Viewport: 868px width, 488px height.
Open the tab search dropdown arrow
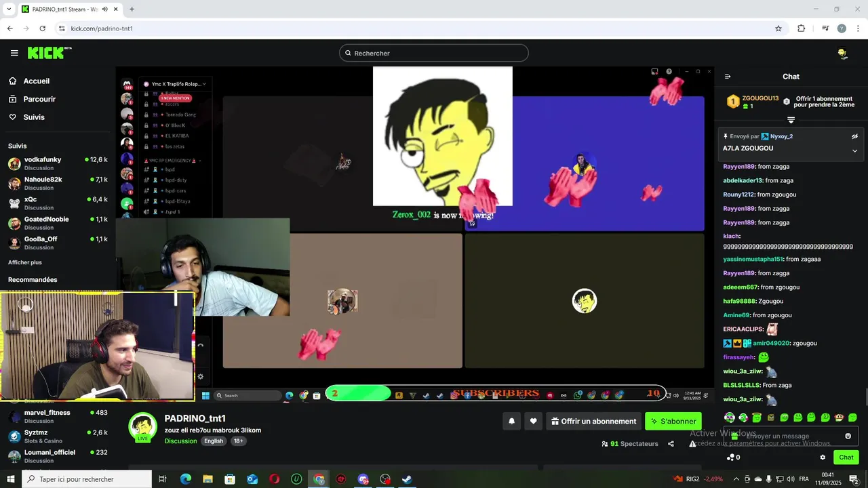pos(9,9)
